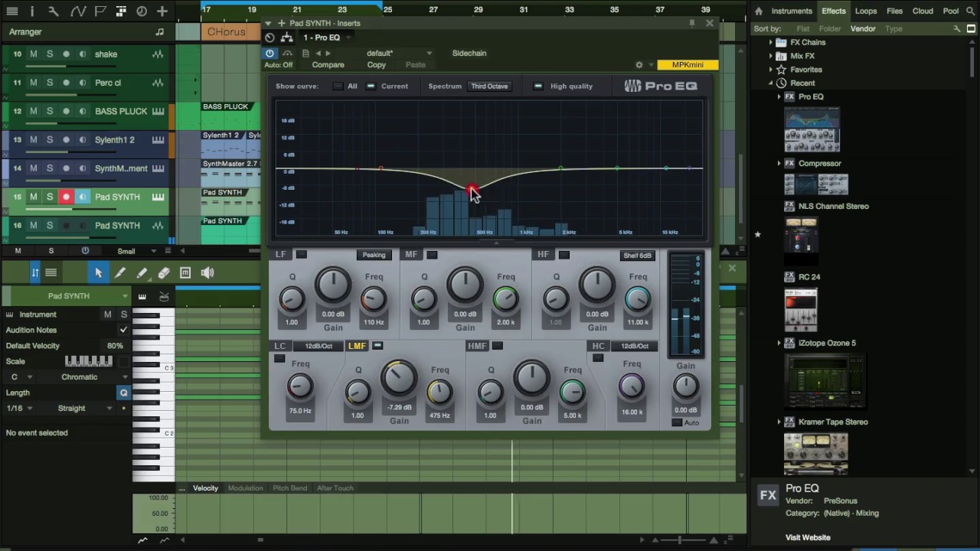This screenshot has height=551, width=980.
Task: Select the Arrow tool in the editor
Action: pos(98,273)
